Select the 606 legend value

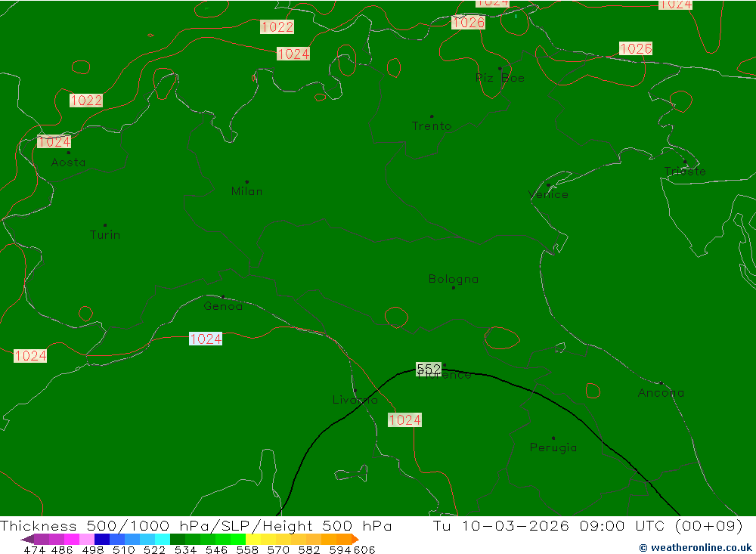pos(364,549)
